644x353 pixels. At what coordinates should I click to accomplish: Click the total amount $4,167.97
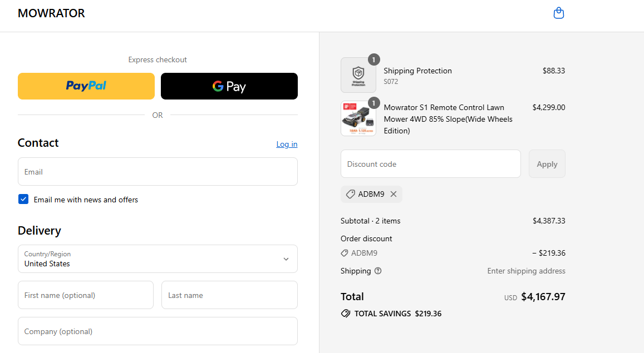click(x=543, y=296)
